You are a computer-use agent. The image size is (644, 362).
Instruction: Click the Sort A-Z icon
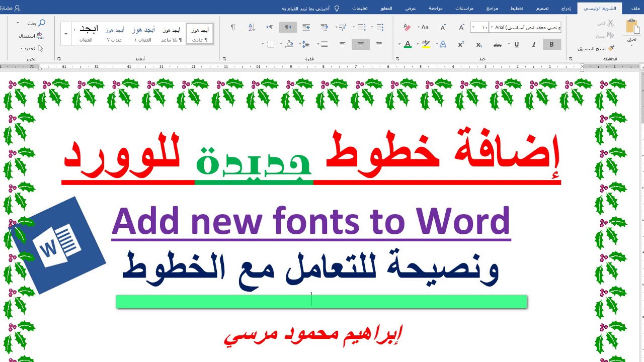click(x=252, y=27)
